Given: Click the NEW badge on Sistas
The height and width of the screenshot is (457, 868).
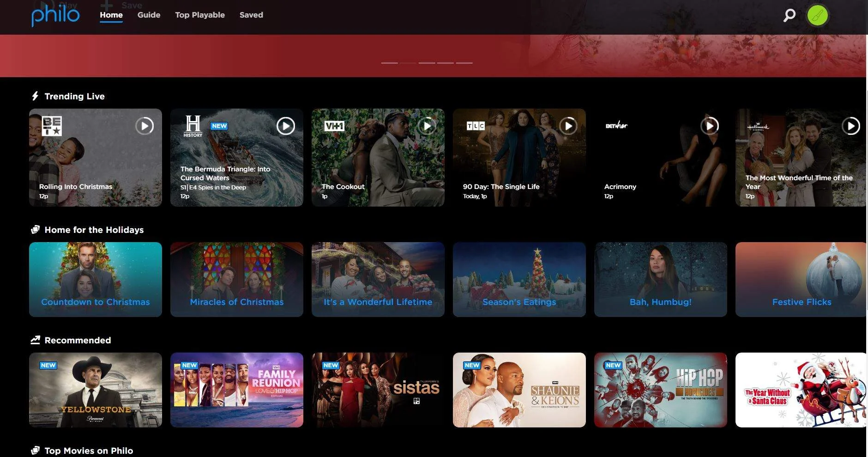Looking at the screenshot, I should click(x=331, y=365).
